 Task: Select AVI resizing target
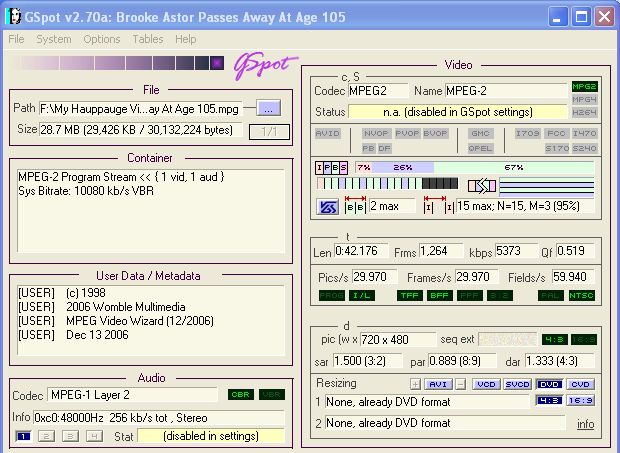tap(438, 384)
